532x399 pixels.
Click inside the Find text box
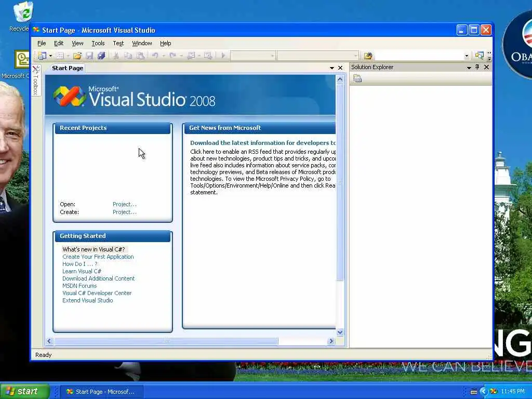click(x=419, y=56)
